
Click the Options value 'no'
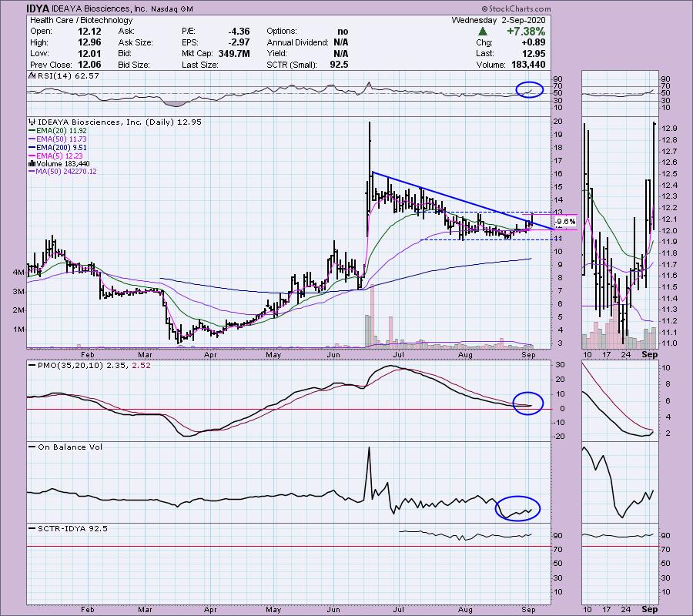[x=343, y=32]
